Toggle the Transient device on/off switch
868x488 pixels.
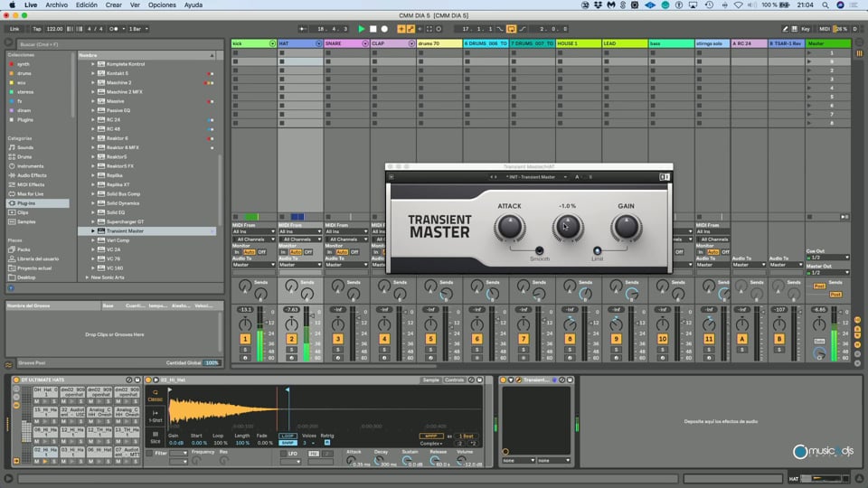point(504,380)
